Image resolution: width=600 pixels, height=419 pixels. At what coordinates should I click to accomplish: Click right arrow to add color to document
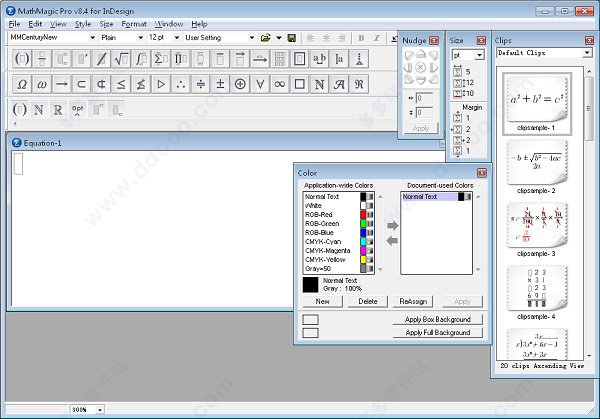pyautogui.click(x=392, y=225)
